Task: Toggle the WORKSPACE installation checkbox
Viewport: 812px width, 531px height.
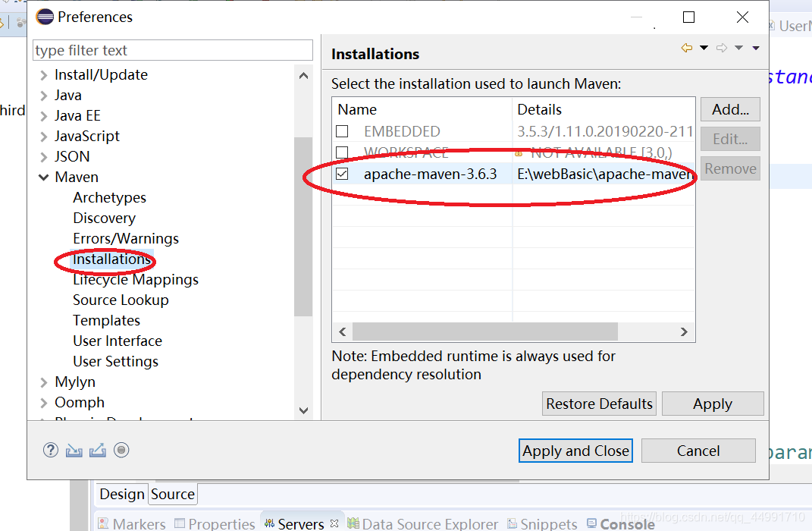Action: tap(342, 152)
